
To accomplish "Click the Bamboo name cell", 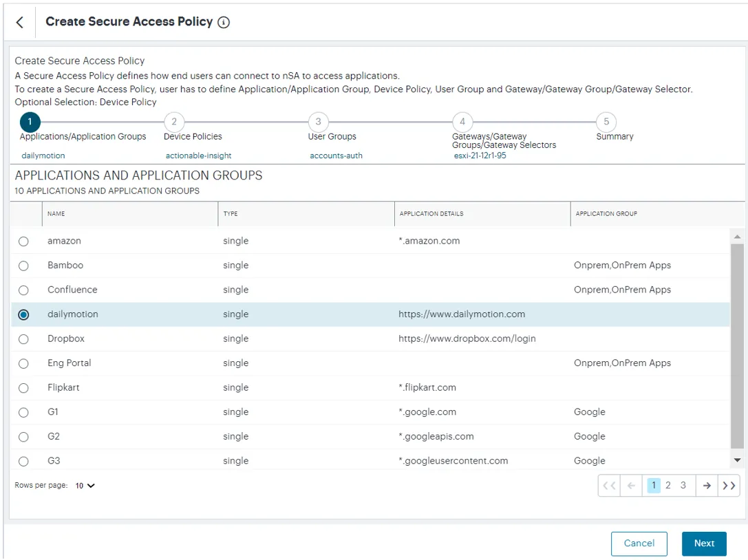I will click(x=65, y=266).
